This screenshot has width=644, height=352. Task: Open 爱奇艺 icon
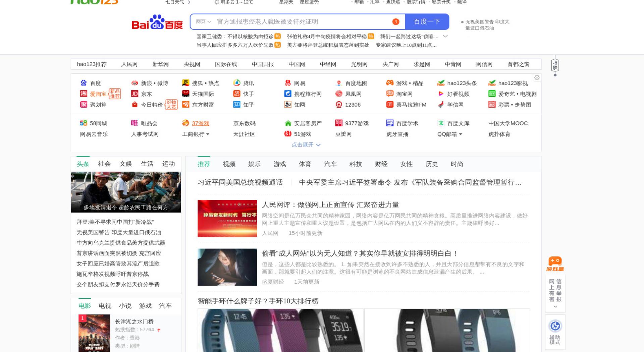[x=492, y=94]
